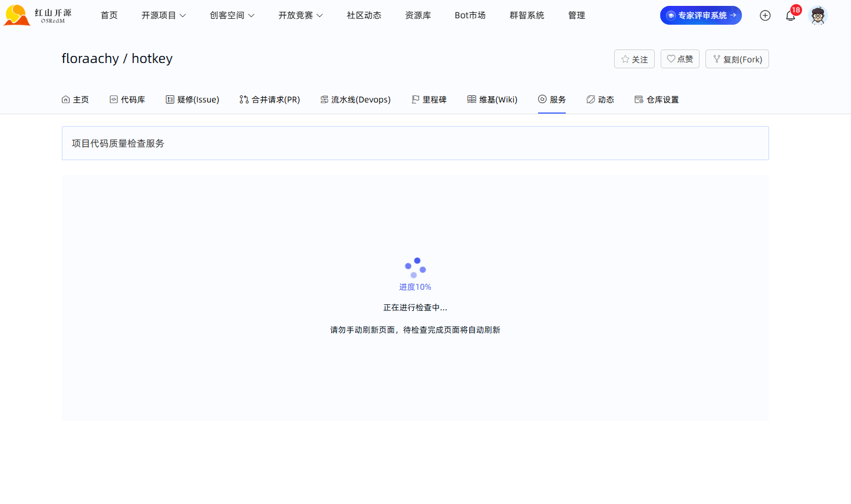Open 资源库 in the top menu
Screen dimensions: 851x504
pos(418,15)
